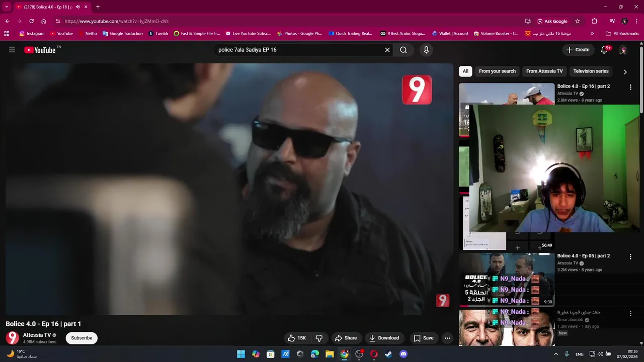The height and width of the screenshot is (362, 644).
Task: Open media control icon in browser toolbar
Action: tap(612, 21)
